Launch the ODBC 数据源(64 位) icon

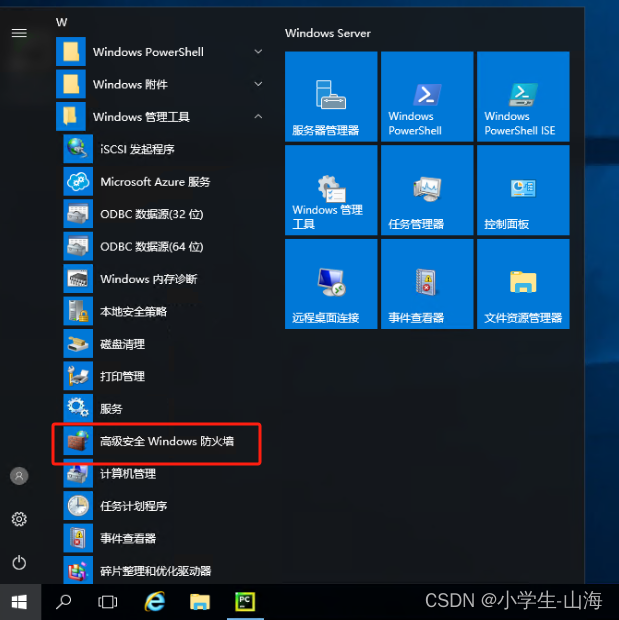tap(78, 246)
